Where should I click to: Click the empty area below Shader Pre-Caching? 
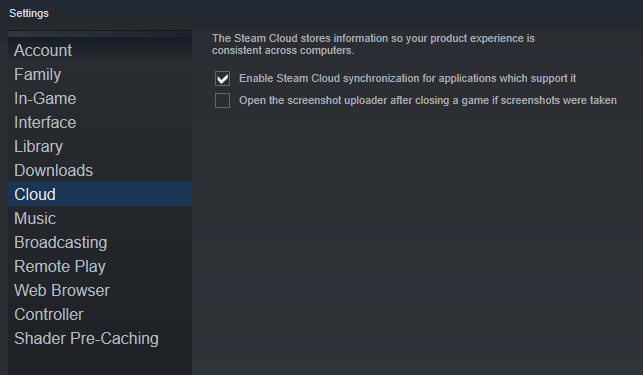point(100,363)
